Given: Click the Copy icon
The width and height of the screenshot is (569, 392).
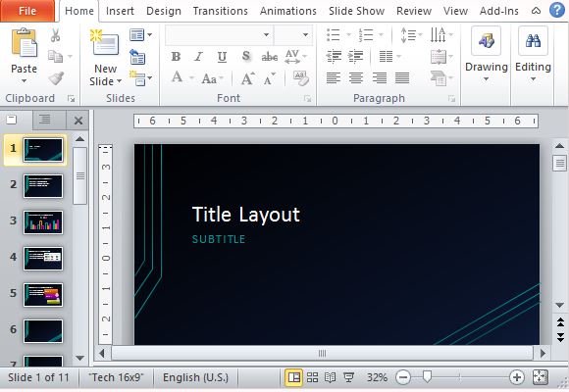Looking at the screenshot, I should click(55, 56).
